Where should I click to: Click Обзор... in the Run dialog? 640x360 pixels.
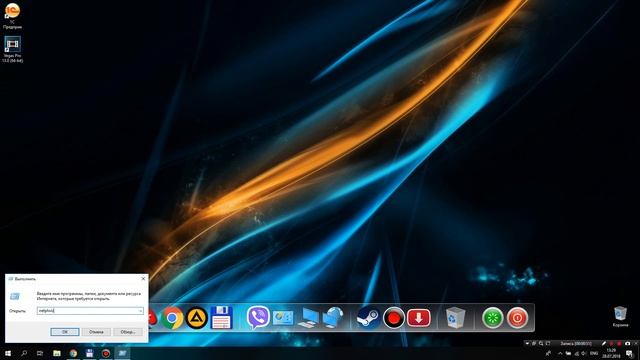pyautogui.click(x=128, y=332)
